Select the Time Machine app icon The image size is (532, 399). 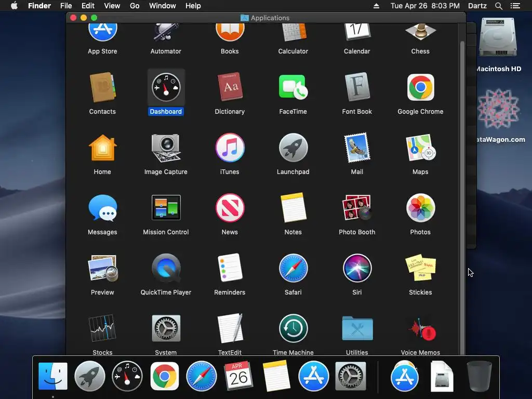click(x=293, y=328)
